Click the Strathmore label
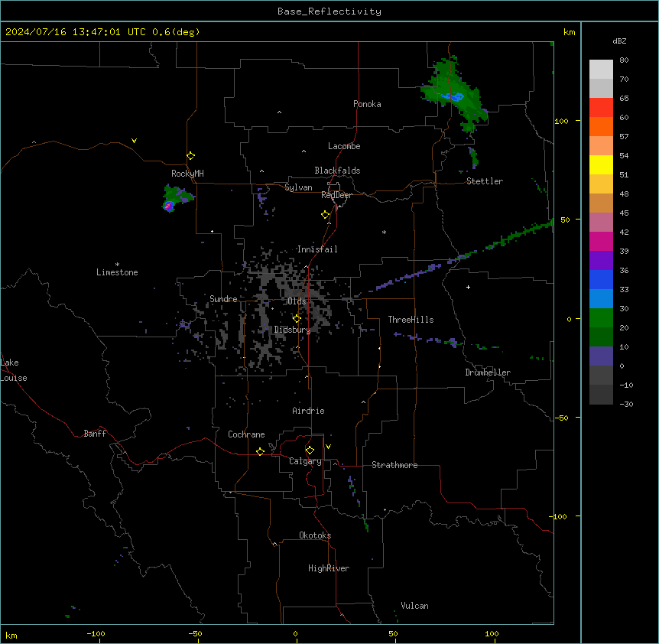659x644 pixels. (394, 465)
